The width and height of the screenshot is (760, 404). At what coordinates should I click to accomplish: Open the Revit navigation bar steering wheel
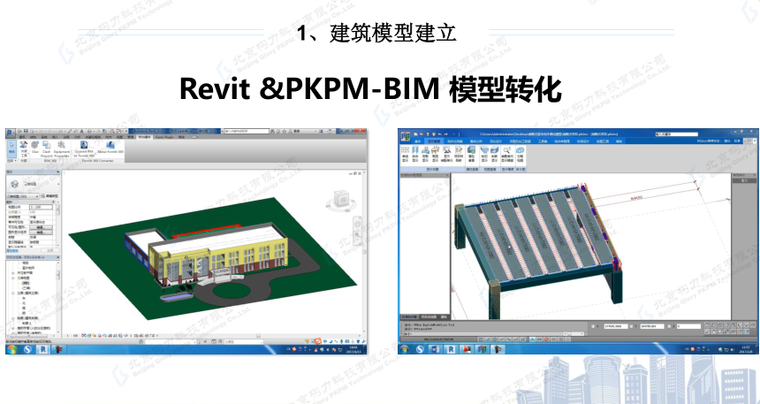[x=358, y=224]
